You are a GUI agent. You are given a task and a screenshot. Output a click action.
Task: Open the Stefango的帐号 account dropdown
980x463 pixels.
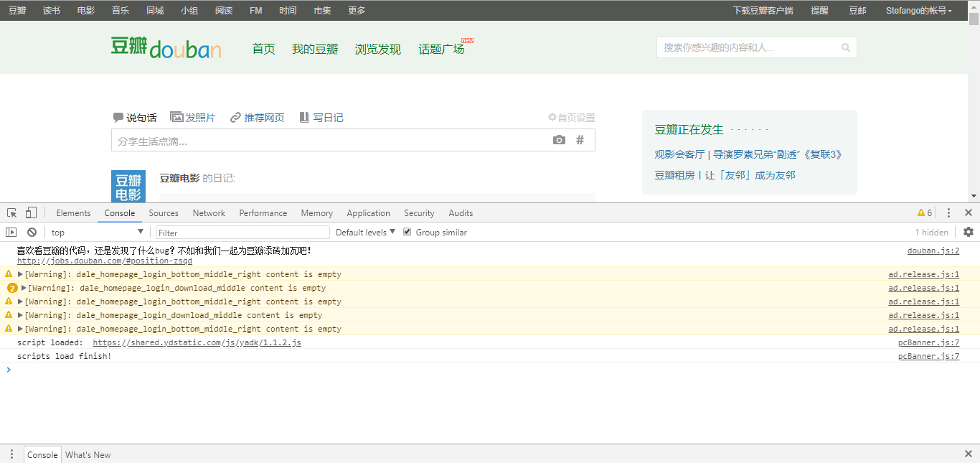coord(919,11)
